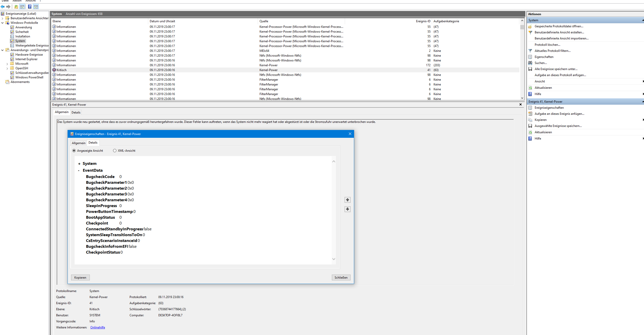This screenshot has width=644, height=335.
Task: Select the Weitergeleitete Ereignisse log
Action: click(32, 46)
